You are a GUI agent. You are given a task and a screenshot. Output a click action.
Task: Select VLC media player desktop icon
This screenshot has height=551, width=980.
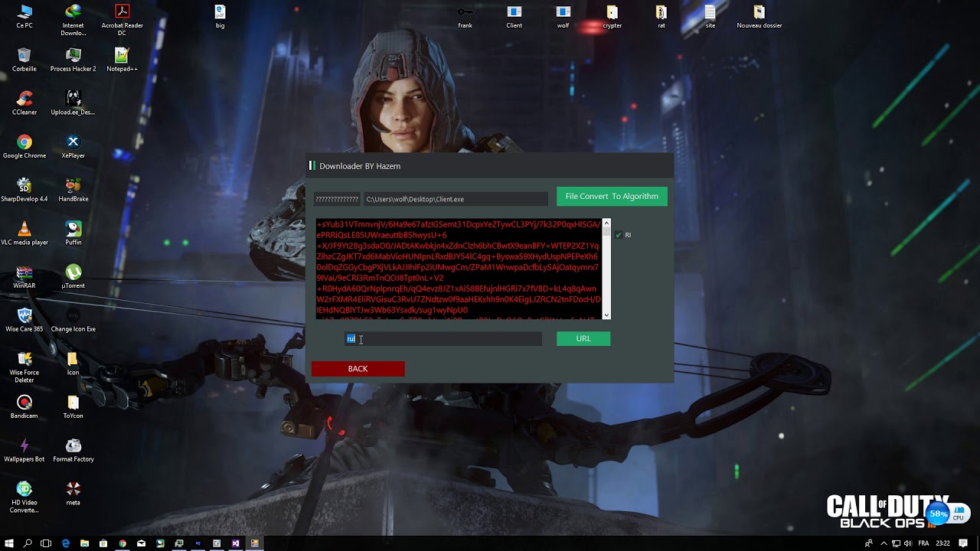pos(24,233)
